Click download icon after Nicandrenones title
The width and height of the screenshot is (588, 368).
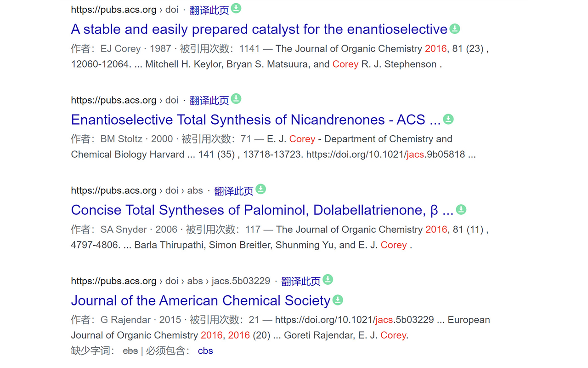(448, 120)
